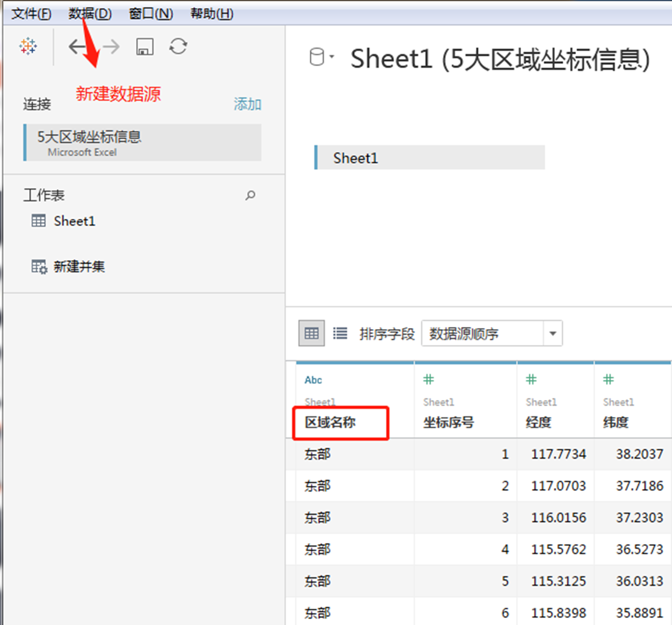
Task: Open the 数据(D) menu
Action: click(90, 13)
